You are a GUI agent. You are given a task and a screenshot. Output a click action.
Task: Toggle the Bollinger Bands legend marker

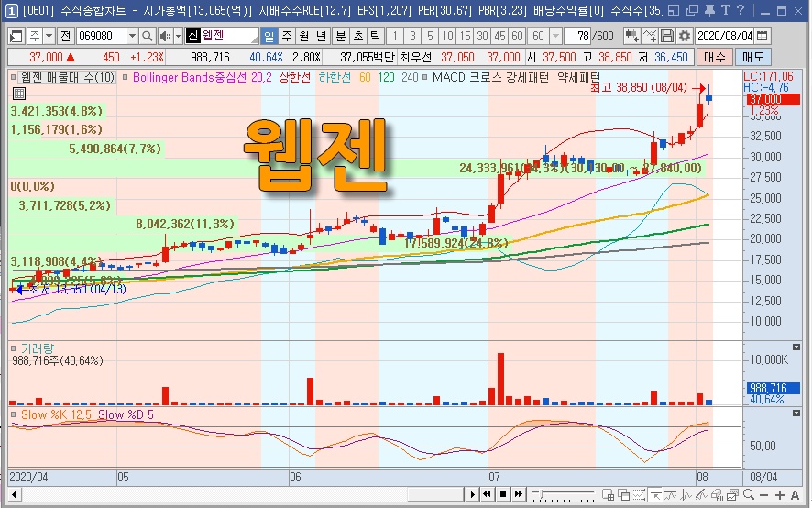[125, 78]
